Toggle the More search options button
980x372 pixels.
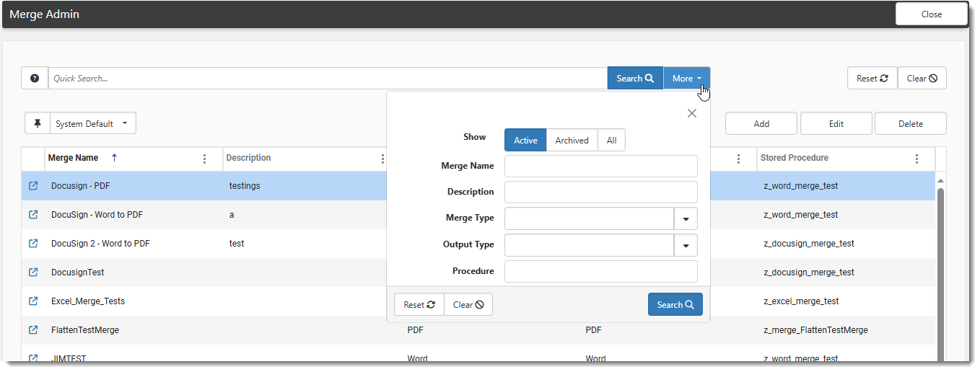pos(686,79)
